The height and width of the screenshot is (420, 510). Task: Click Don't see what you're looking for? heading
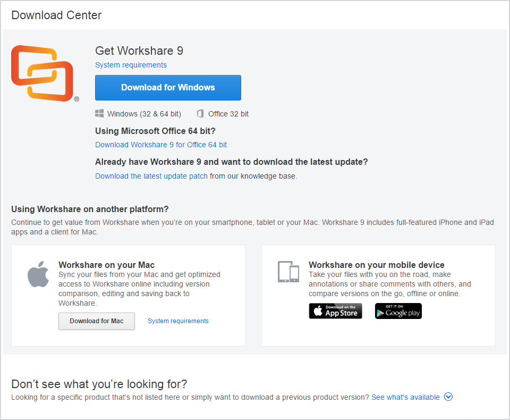[x=99, y=384]
